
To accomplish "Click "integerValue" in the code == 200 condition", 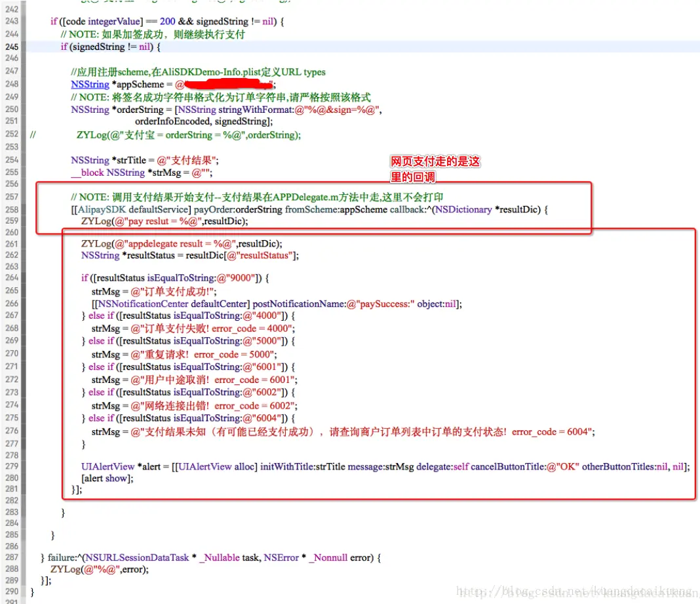I will click(x=114, y=22).
